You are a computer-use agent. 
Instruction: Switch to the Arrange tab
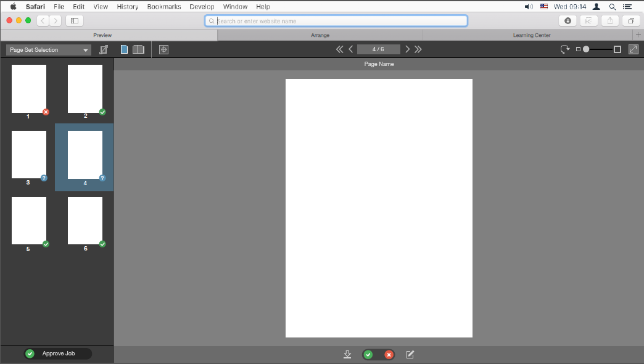320,35
